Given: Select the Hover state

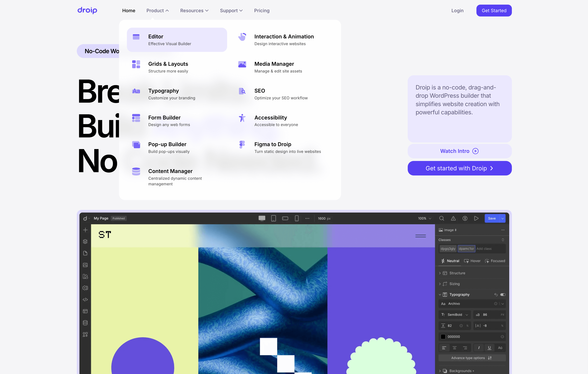Looking at the screenshot, I should [472, 261].
